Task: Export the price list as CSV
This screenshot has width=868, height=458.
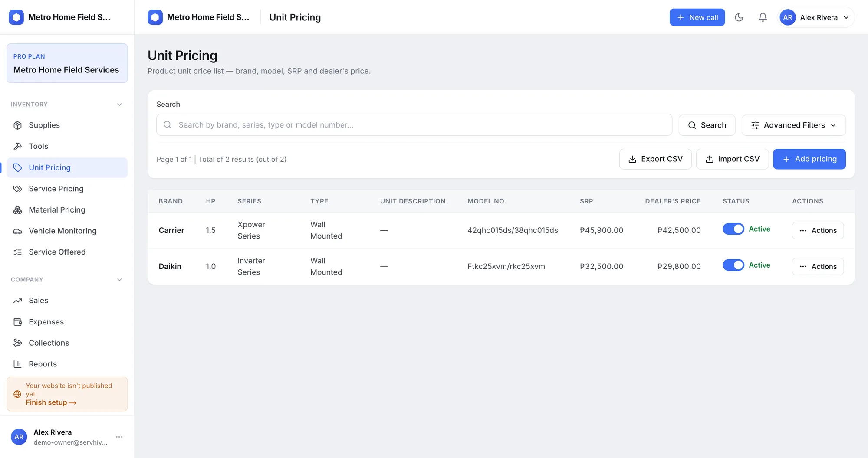Action: [x=655, y=159]
